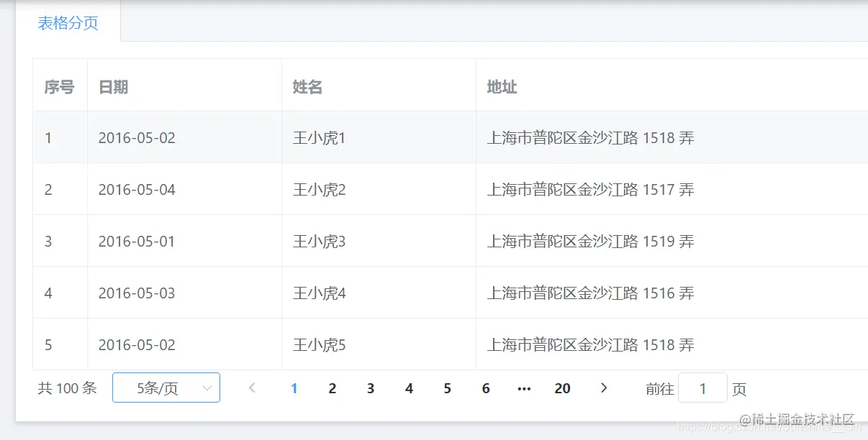Select the name cell 王小虎5
This screenshot has width=868, height=440.
click(x=379, y=344)
